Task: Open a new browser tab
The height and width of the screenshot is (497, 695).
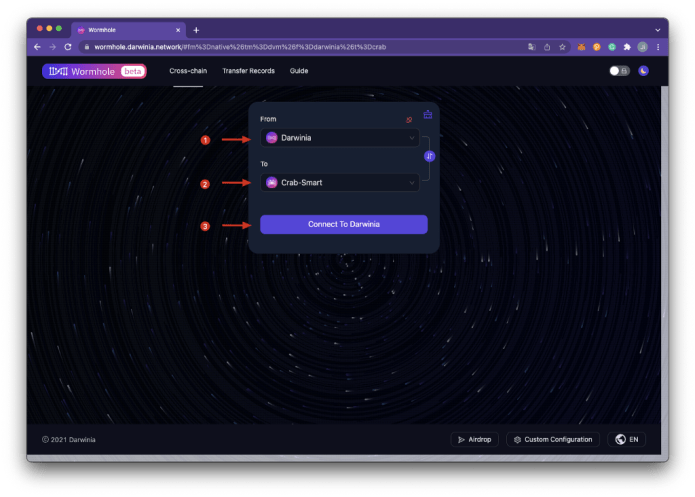Action: 196,30
